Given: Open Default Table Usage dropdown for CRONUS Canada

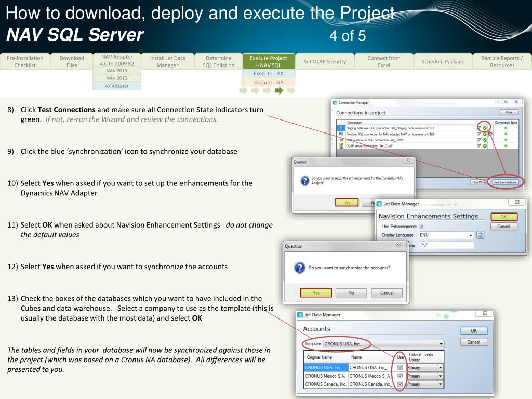Looking at the screenshot, I should (x=440, y=384).
